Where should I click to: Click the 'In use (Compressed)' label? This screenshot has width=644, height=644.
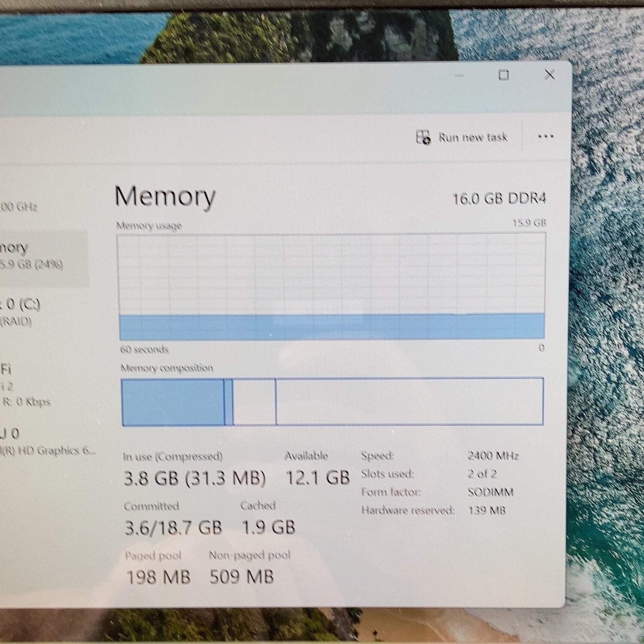pyautogui.click(x=173, y=456)
